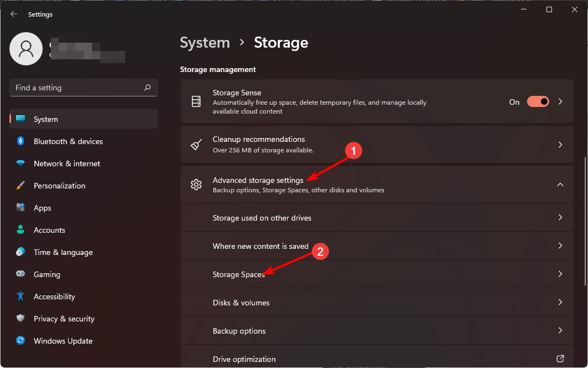Click the back arrow icon
588x368 pixels.
[x=13, y=14]
